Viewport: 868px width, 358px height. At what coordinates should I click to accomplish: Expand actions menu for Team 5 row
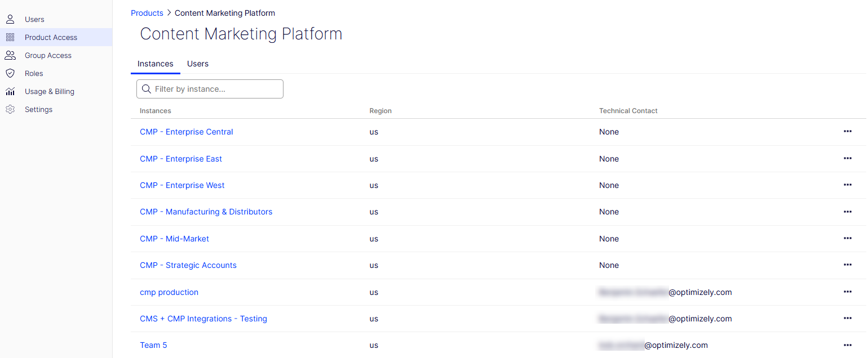tap(847, 345)
